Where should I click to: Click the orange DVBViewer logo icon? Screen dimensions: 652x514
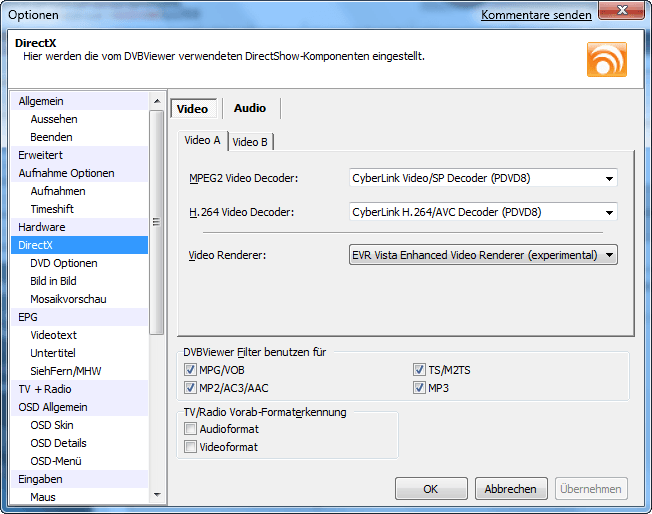click(607, 59)
